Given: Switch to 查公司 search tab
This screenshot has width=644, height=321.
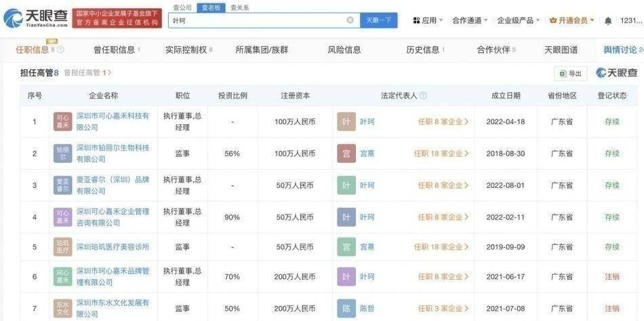Looking at the screenshot, I should (x=181, y=7).
